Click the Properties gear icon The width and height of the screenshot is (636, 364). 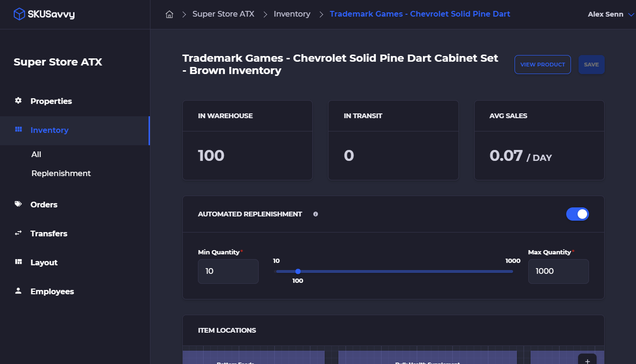19,101
